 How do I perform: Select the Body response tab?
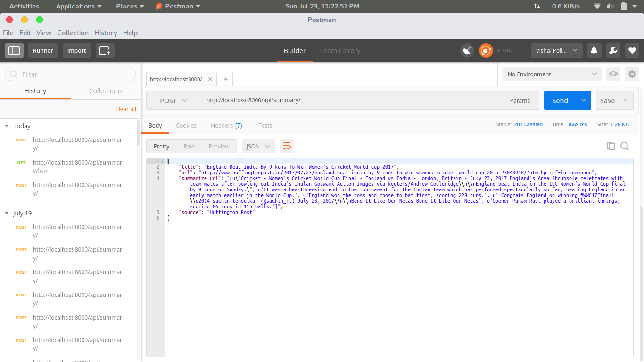155,125
